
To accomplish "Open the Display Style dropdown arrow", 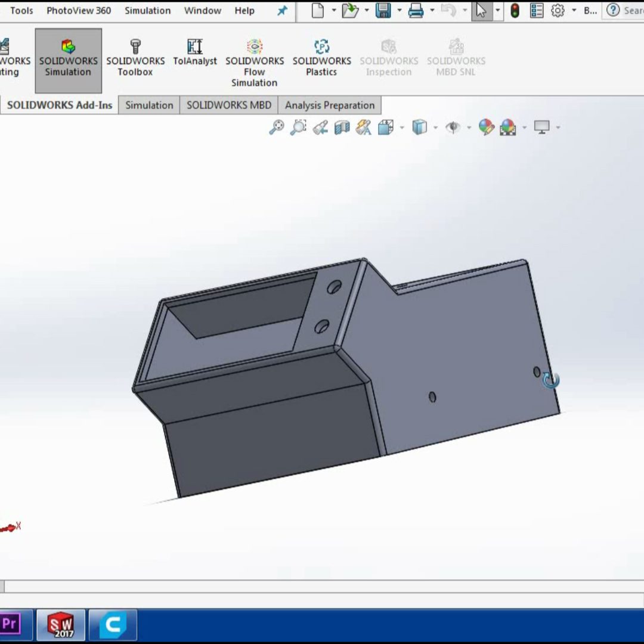I will 435,128.
